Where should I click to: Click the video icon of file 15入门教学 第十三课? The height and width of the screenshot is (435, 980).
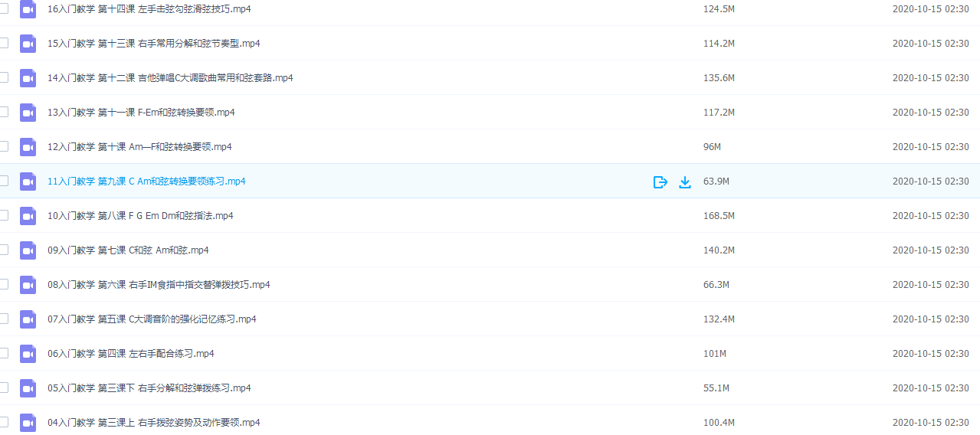coord(28,44)
